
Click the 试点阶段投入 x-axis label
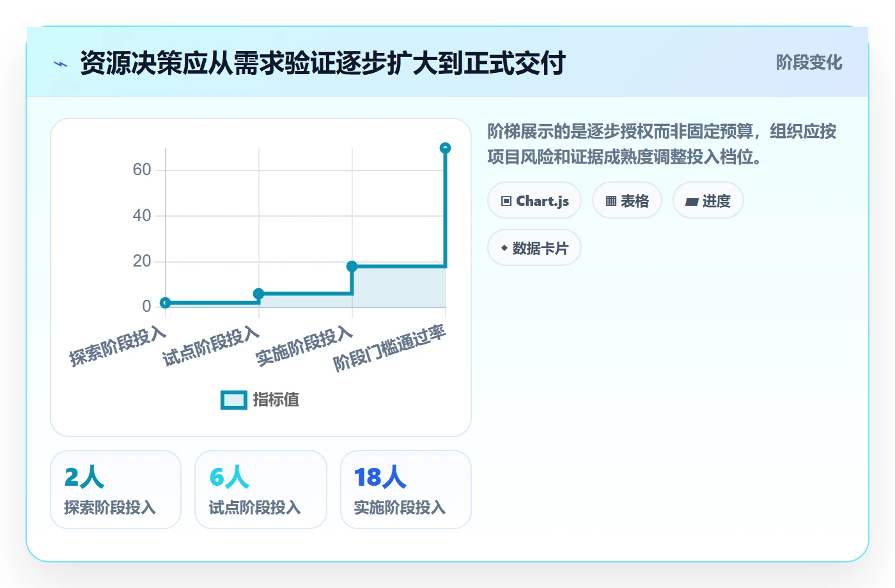(x=212, y=346)
